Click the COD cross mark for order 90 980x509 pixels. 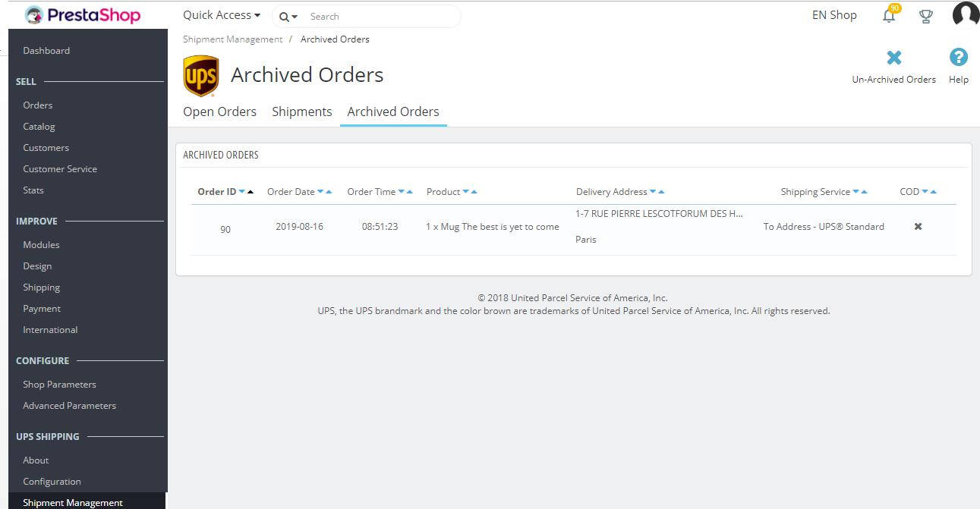[x=918, y=227]
